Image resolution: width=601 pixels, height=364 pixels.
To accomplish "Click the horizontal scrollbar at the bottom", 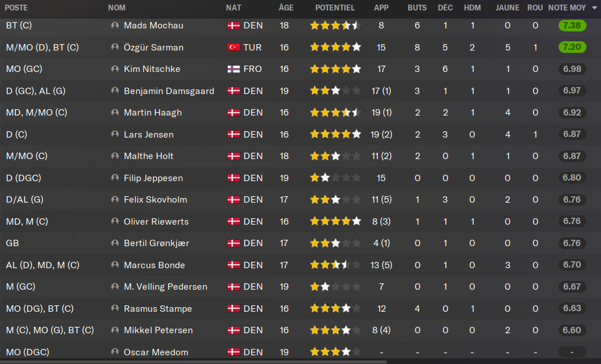I will pos(193,361).
